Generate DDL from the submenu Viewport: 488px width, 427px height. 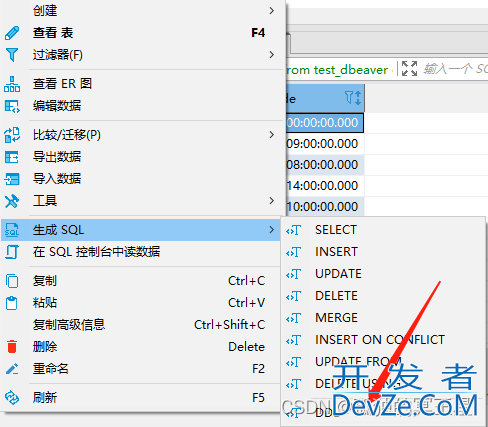click(x=383, y=413)
